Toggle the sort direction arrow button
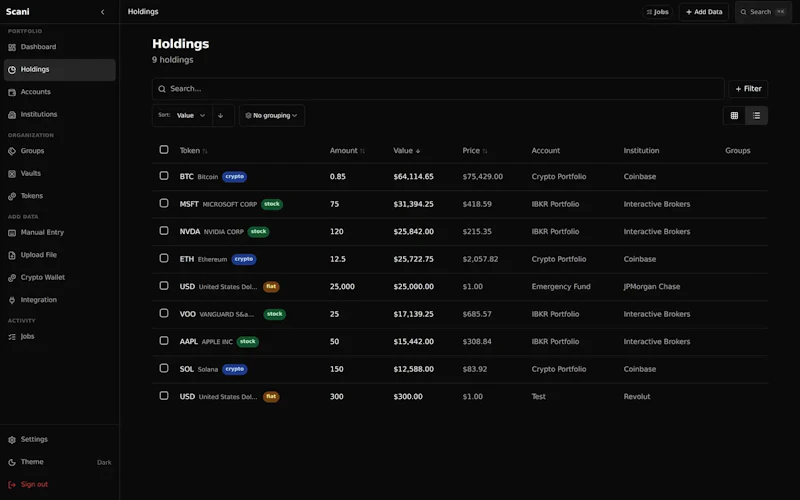The image size is (800, 500). pos(221,115)
